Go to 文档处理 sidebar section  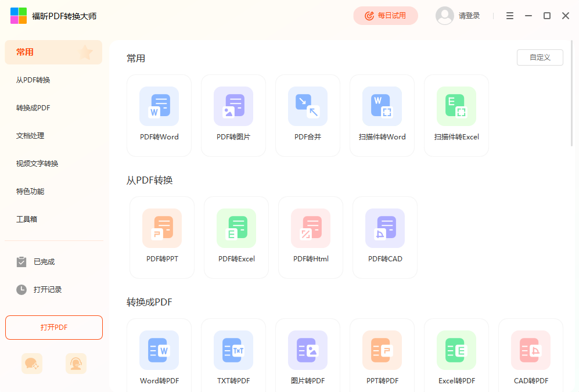click(x=30, y=136)
